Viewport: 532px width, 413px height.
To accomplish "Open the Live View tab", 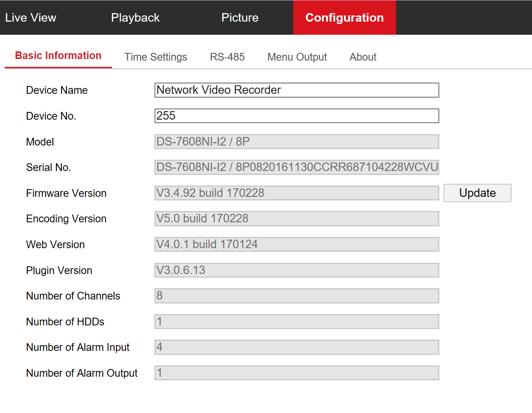I will point(31,18).
